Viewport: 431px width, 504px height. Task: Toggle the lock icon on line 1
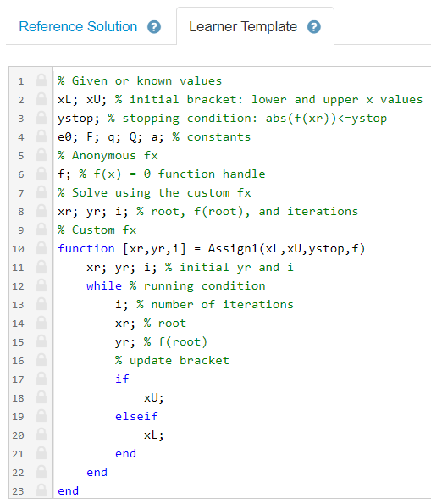click(x=41, y=80)
